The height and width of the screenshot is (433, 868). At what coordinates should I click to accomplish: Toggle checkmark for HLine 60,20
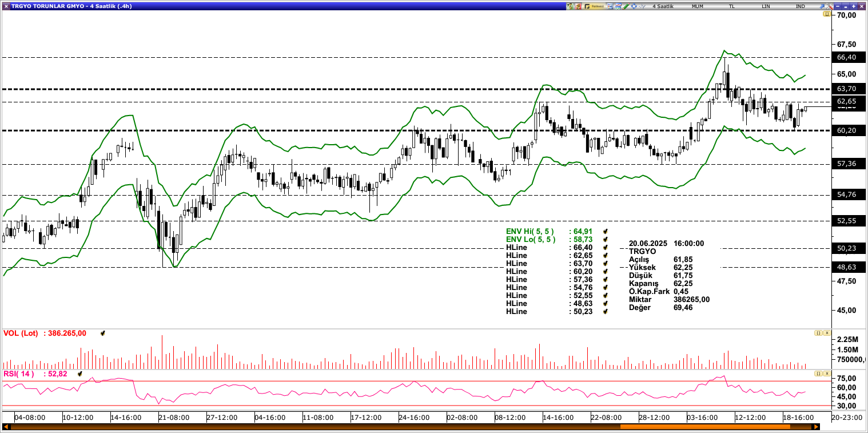(606, 271)
